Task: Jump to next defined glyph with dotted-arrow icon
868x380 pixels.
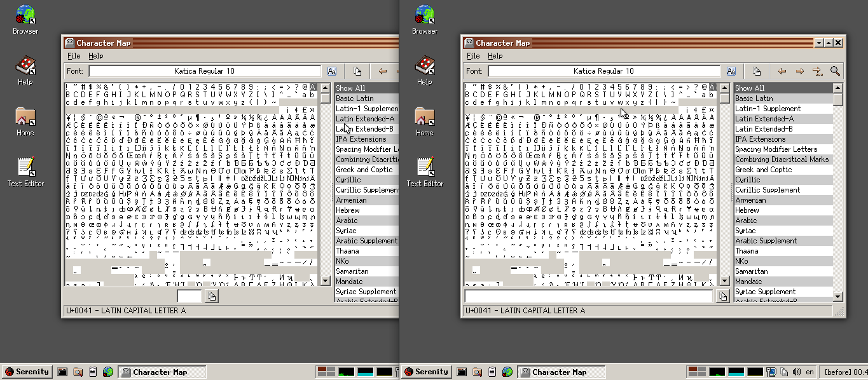Action: 818,71
